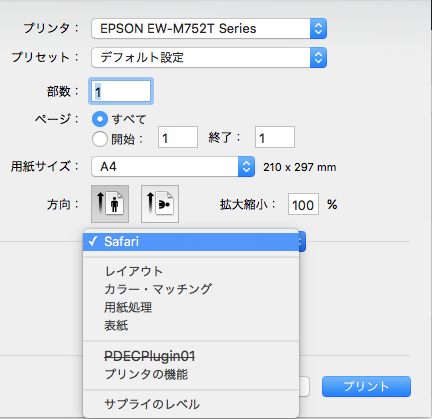Open the EPSON EW-M752T Series printer dropdown
432x419 pixels.
pos(209,29)
